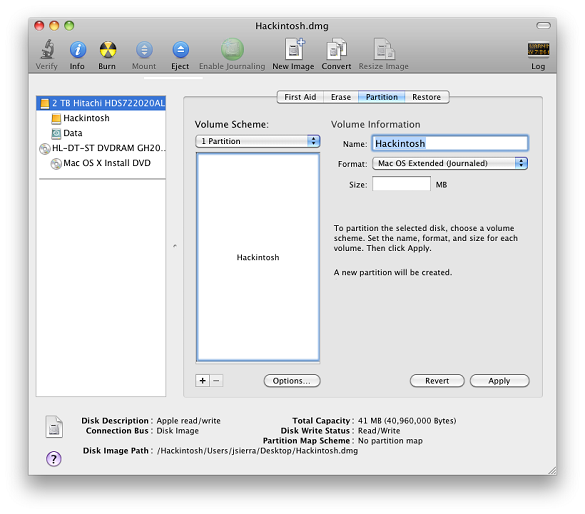Open partition Options dialog
Image resolution: width=585 pixels, height=514 pixels.
point(292,381)
